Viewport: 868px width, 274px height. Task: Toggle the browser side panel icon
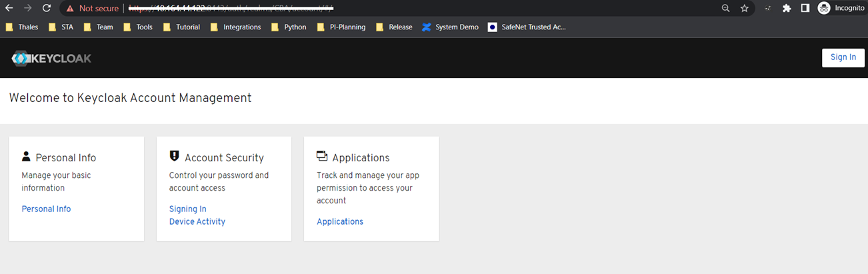click(x=805, y=9)
